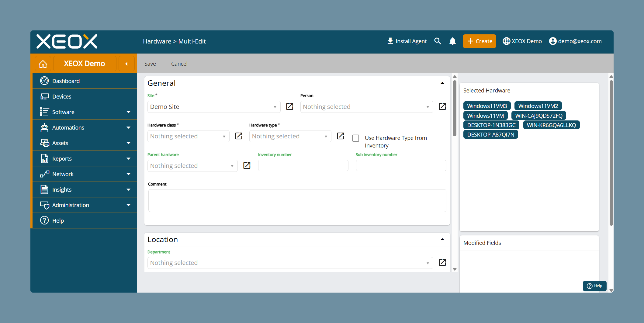Click the Inventory number field
Viewport: 644px width, 323px height.
pos(303,165)
